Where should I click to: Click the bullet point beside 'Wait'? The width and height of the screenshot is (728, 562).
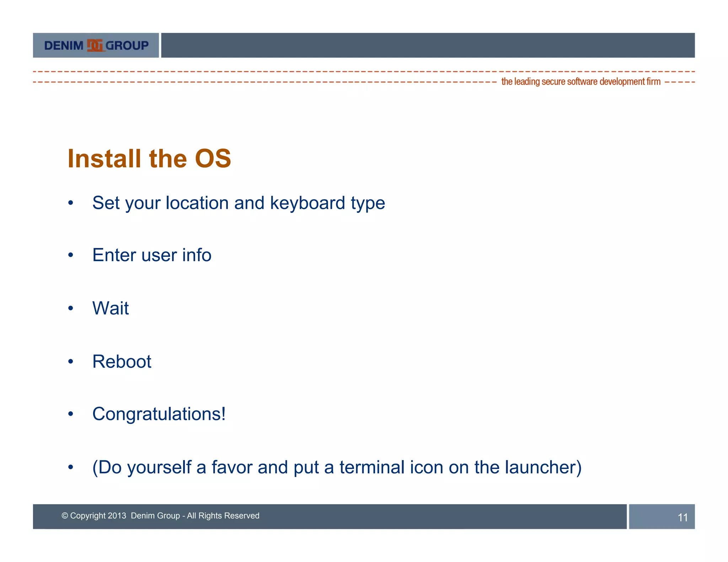(71, 308)
